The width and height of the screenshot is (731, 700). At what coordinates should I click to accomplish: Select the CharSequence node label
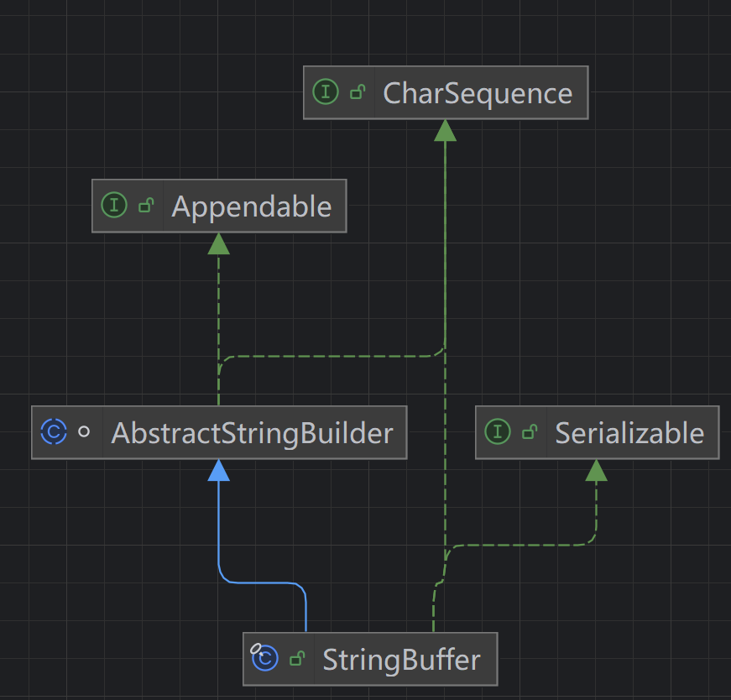coord(478,93)
